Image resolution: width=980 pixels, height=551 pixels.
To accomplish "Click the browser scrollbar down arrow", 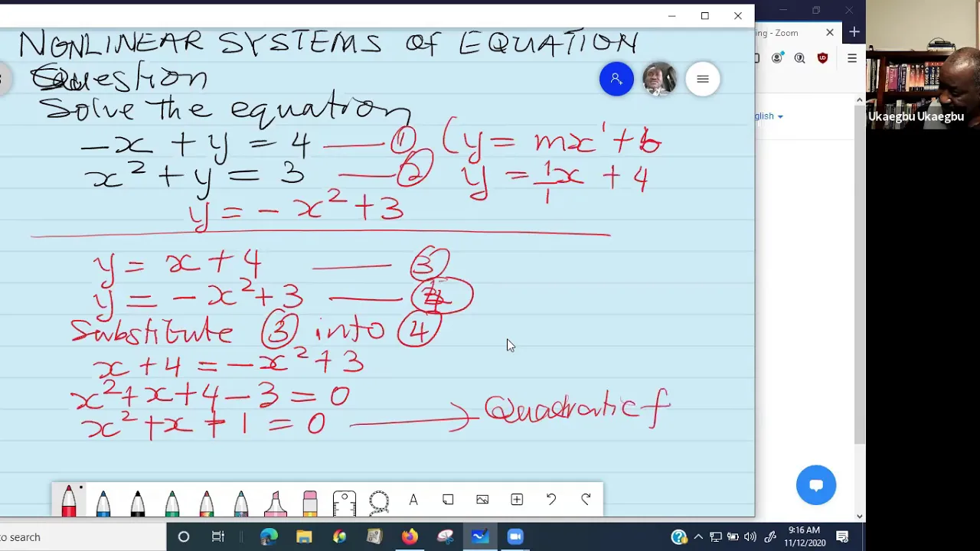I will pos(860,517).
